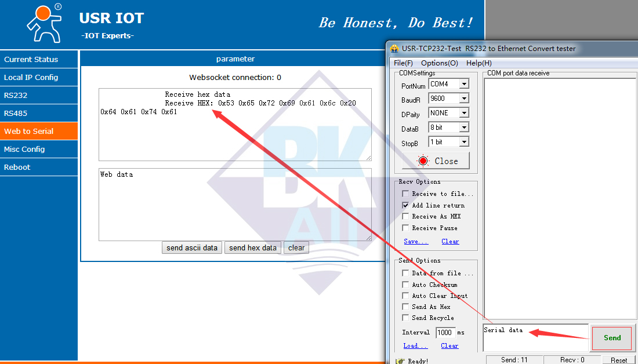
Task: Open the Options(O) menu
Action: click(440, 63)
